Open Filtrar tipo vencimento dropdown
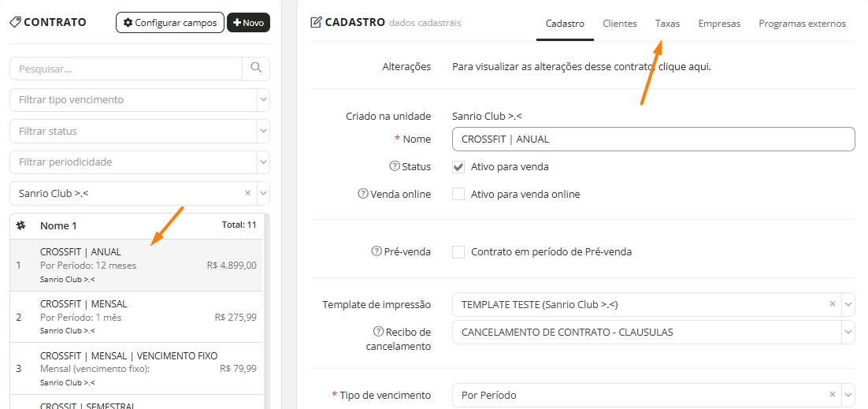Viewport: 868px width, 409px height. pyautogui.click(x=139, y=100)
